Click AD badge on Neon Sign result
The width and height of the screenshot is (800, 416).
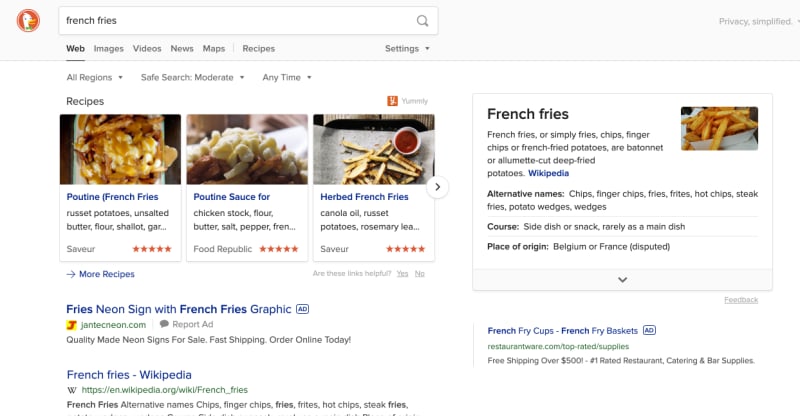pyautogui.click(x=303, y=309)
